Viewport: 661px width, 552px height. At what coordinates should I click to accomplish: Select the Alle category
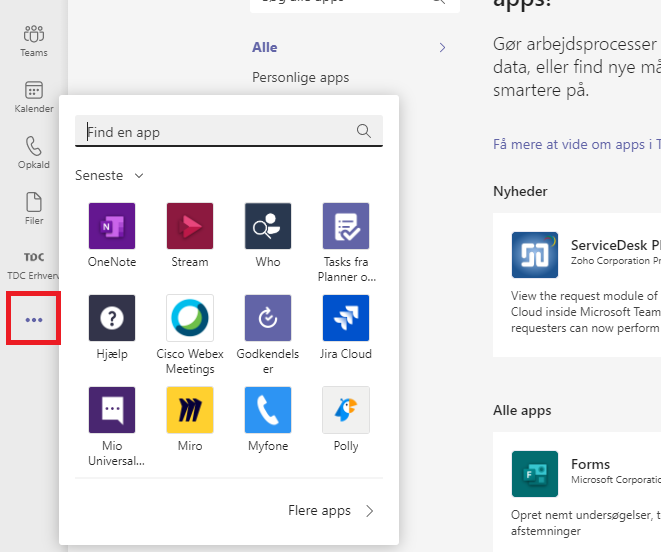pyautogui.click(x=265, y=47)
